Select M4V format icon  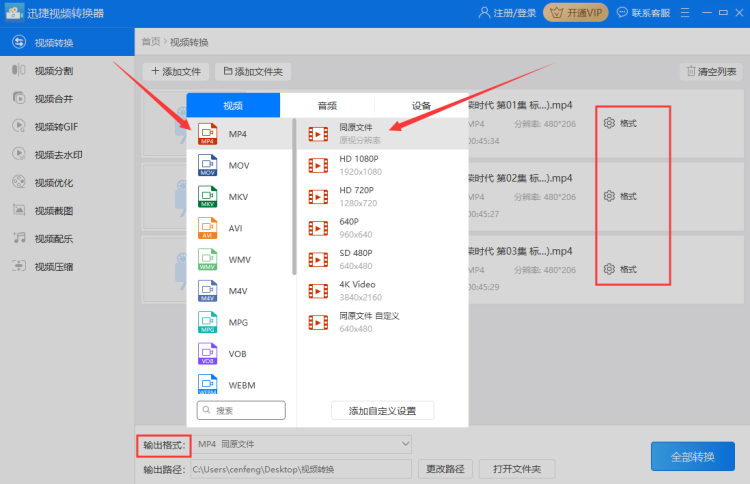click(208, 291)
